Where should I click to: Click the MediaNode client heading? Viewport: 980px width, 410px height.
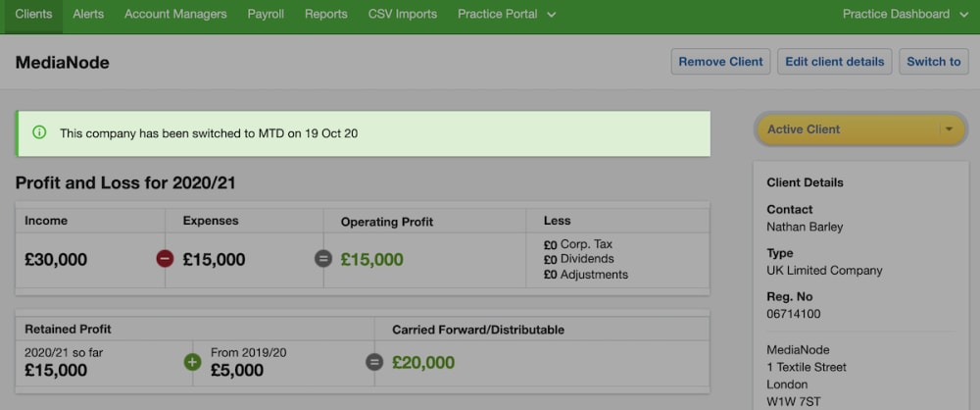tap(62, 63)
